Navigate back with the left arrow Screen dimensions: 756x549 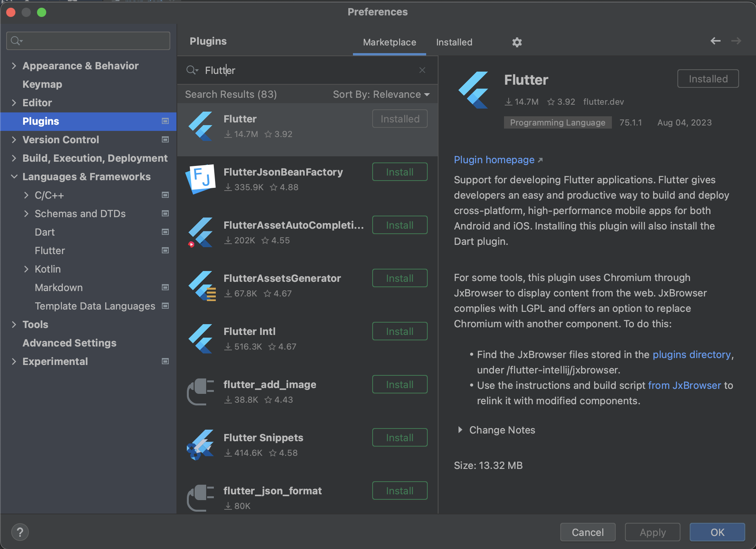click(716, 41)
